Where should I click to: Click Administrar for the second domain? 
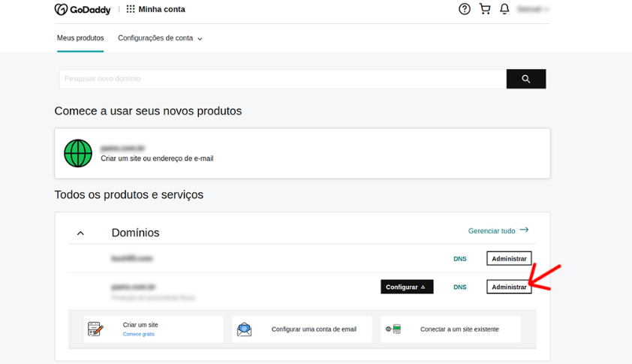tap(509, 287)
